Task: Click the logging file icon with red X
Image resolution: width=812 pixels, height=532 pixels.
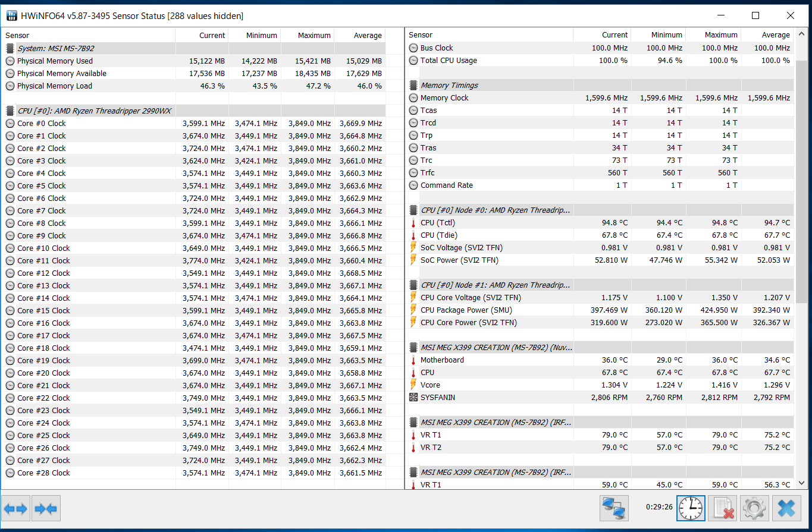Action: click(x=722, y=509)
